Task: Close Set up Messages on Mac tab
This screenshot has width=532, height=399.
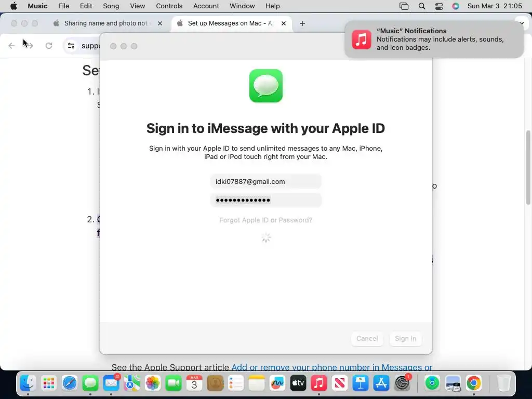Action: 284,23
